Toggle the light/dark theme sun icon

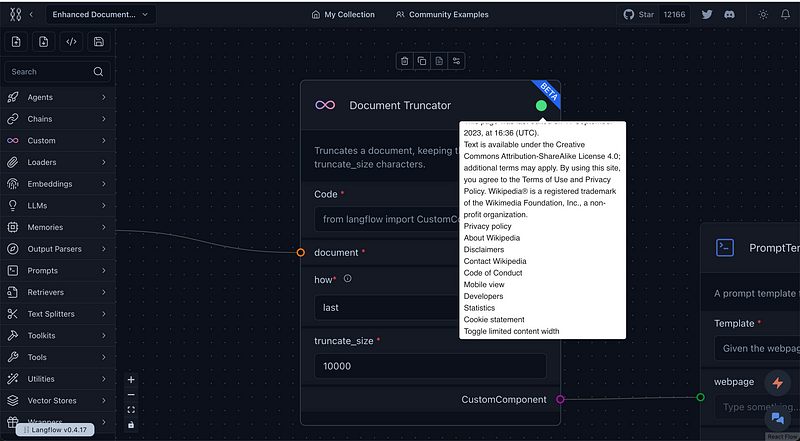click(x=764, y=15)
